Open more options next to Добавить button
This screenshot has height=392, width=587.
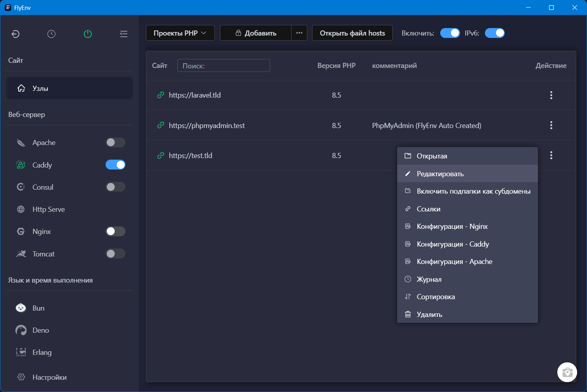[x=299, y=33]
